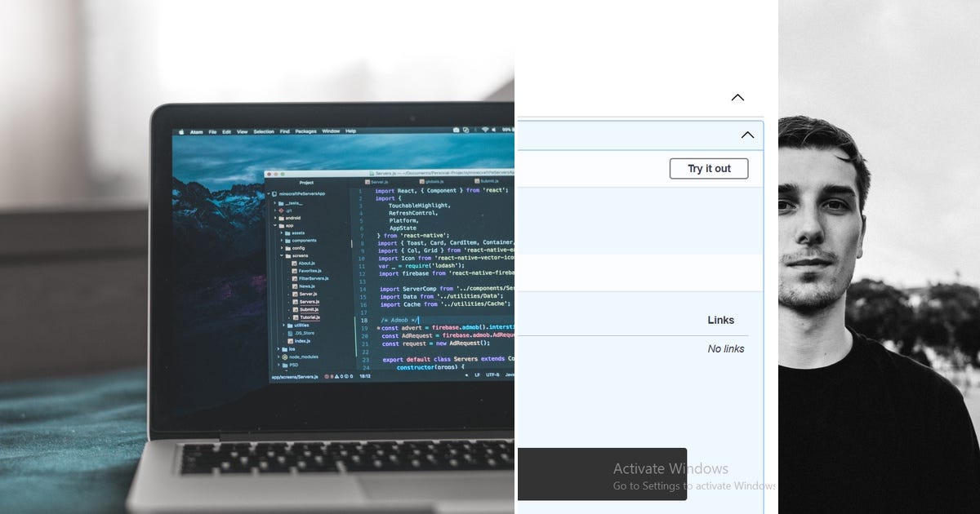The width and height of the screenshot is (980, 514).
Task: Expand the android folder chevron
Action: pyautogui.click(x=274, y=218)
